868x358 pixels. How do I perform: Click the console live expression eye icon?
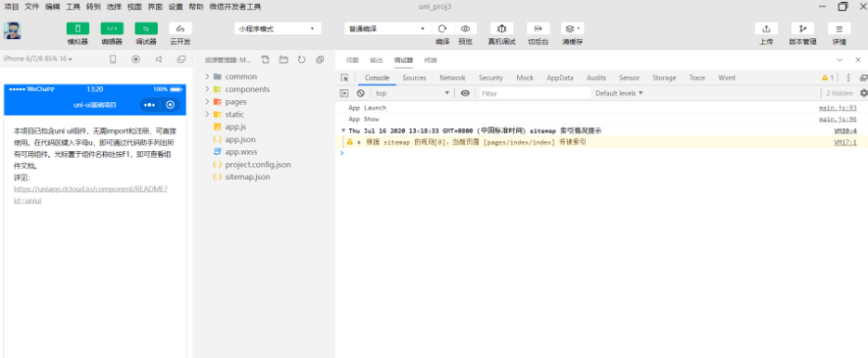pyautogui.click(x=465, y=94)
